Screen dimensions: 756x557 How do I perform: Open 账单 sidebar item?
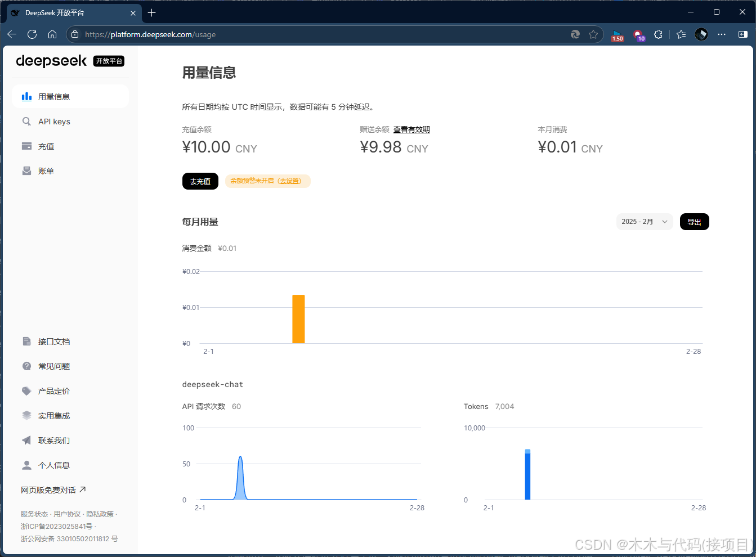(x=70, y=171)
